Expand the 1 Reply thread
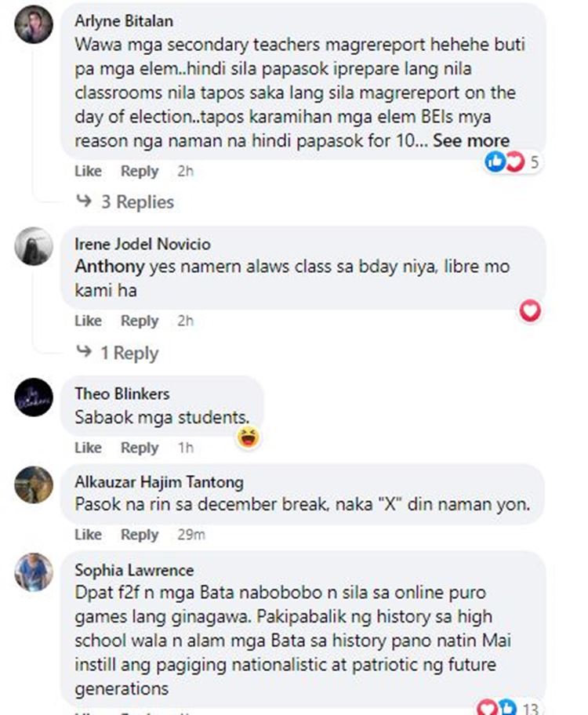 [x=118, y=353]
